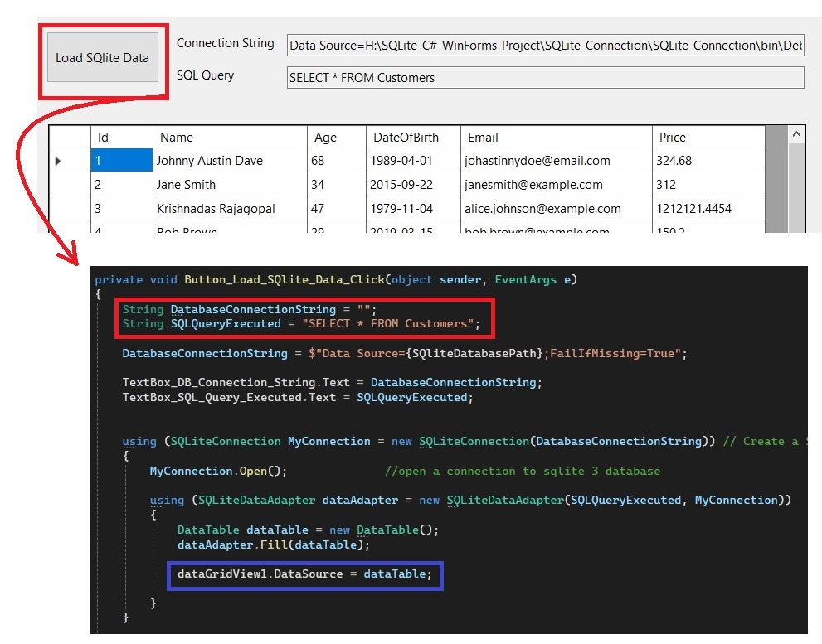Click the String SQLQueryExecuted declaration line
This screenshot has width=822, height=644.
(x=301, y=324)
